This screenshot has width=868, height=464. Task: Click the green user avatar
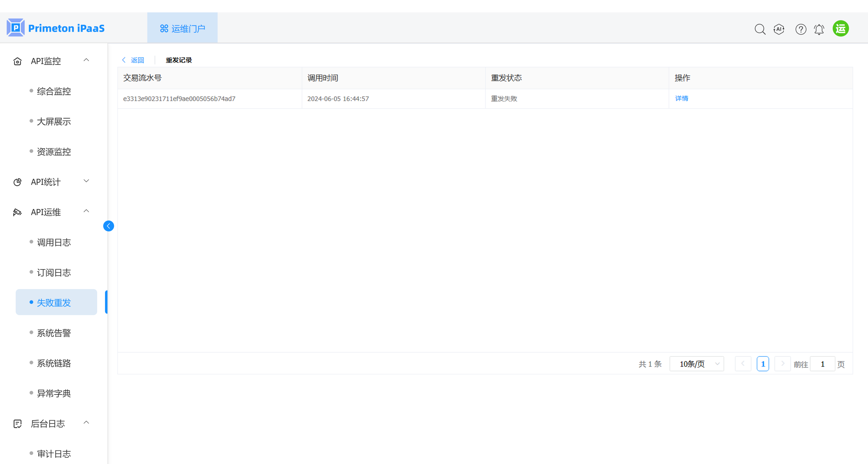click(x=840, y=28)
